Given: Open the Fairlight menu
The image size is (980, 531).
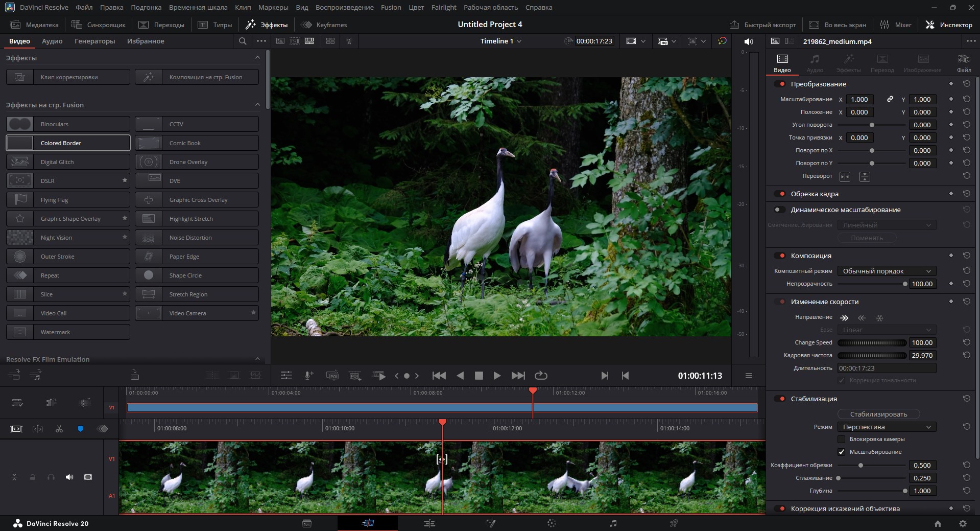Looking at the screenshot, I should (444, 7).
